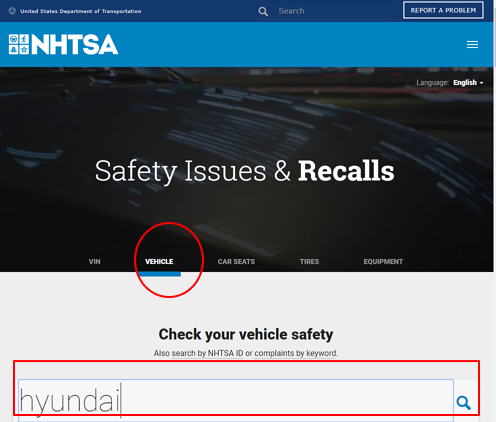Click the "Also search by NHTSA ID" text
Image resolution: width=496 pixels, height=422 pixels.
click(198, 353)
